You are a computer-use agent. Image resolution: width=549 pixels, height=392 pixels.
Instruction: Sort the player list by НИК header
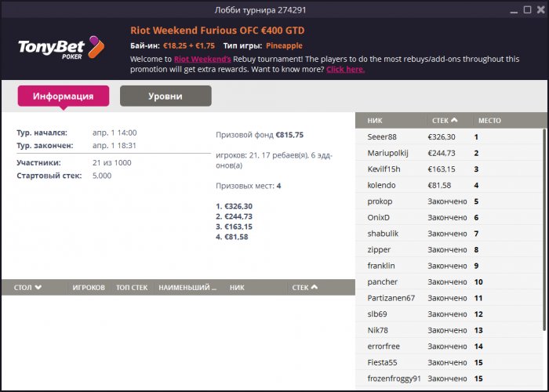click(x=376, y=121)
